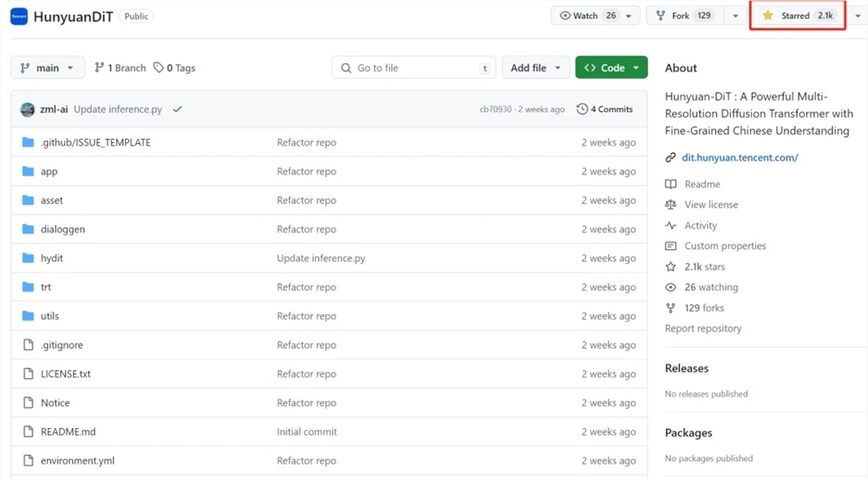
Task: Open the main branch selector dropdown
Action: coord(48,68)
